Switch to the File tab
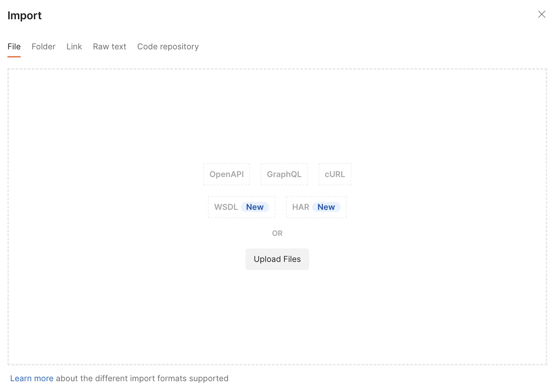 (x=14, y=47)
